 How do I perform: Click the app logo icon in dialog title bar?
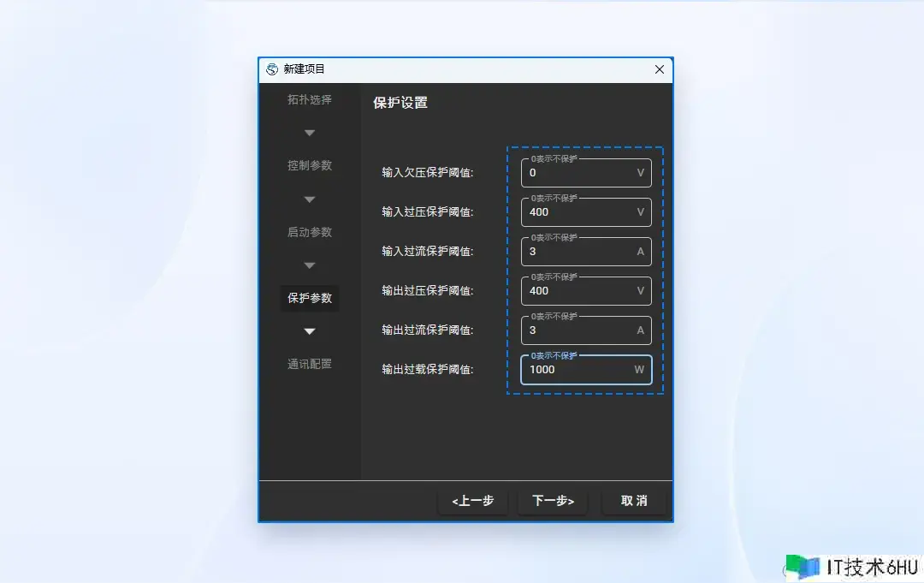click(x=274, y=69)
